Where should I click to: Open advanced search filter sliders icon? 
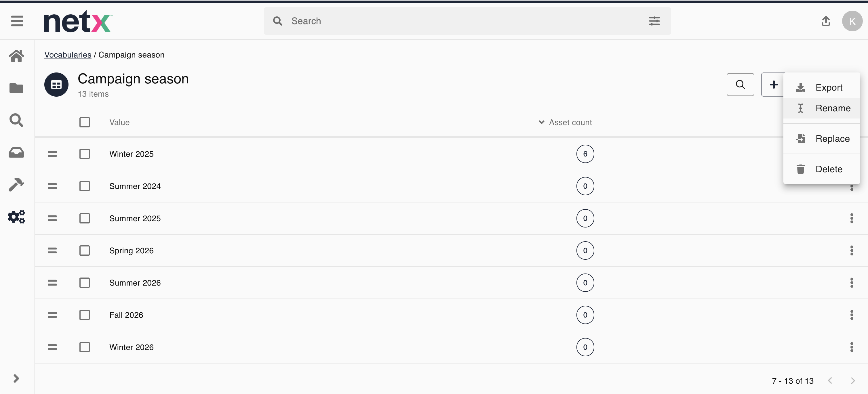(x=654, y=21)
